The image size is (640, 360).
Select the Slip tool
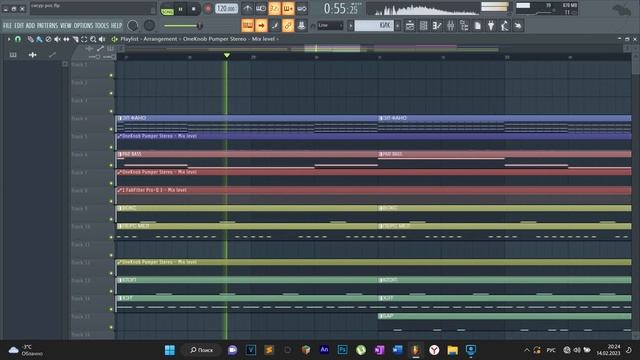coord(66,39)
